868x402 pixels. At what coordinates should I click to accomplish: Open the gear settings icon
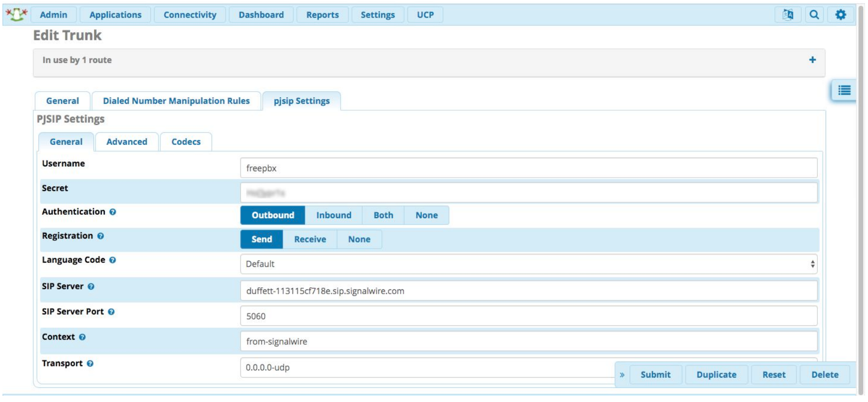point(840,15)
